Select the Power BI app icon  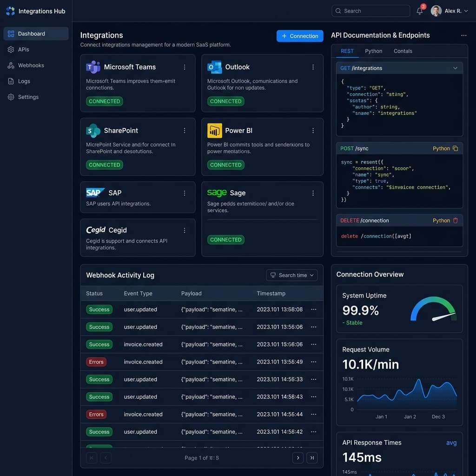(x=214, y=131)
